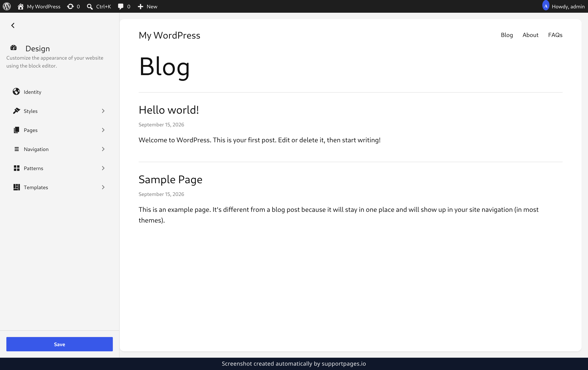This screenshot has width=588, height=370.
Task: Click the Identity globe icon
Action: click(x=16, y=92)
